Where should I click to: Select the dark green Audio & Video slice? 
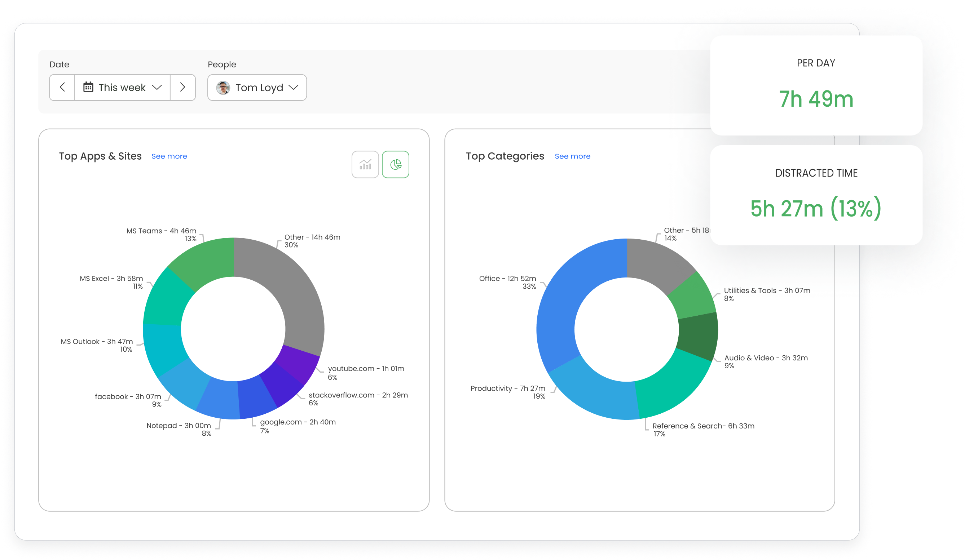(x=698, y=335)
